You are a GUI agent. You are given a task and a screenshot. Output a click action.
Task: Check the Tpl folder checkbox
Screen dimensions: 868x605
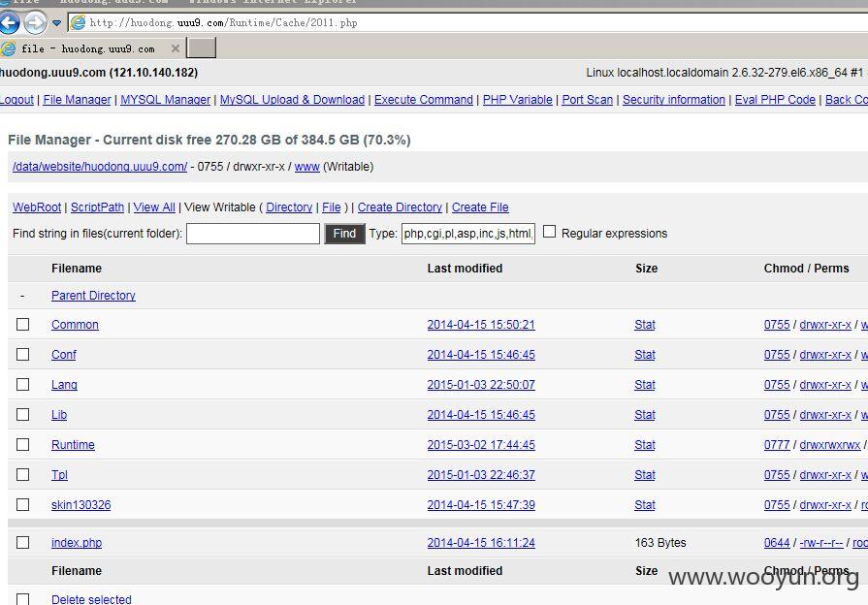click(22, 474)
